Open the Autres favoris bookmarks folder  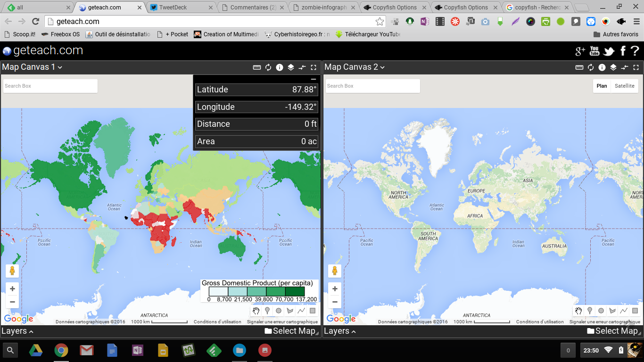coord(616,34)
